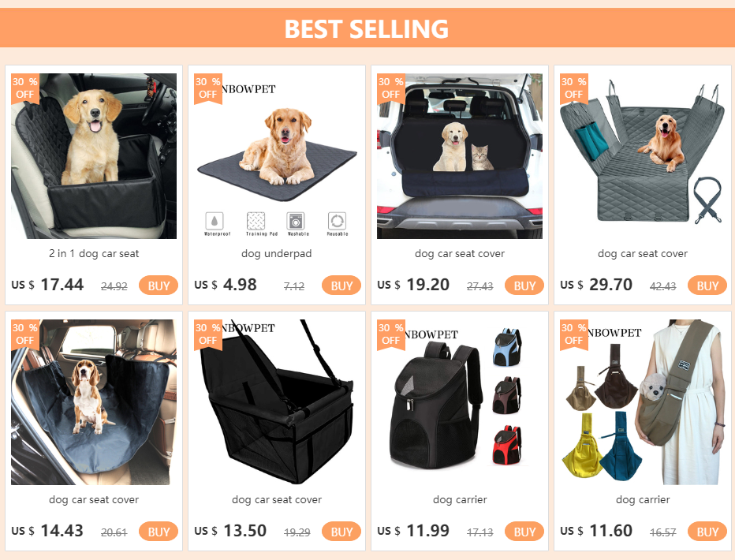This screenshot has width=735, height=560.
Task: Click 30% OFF badge on dog underpad
Action: click(x=207, y=88)
